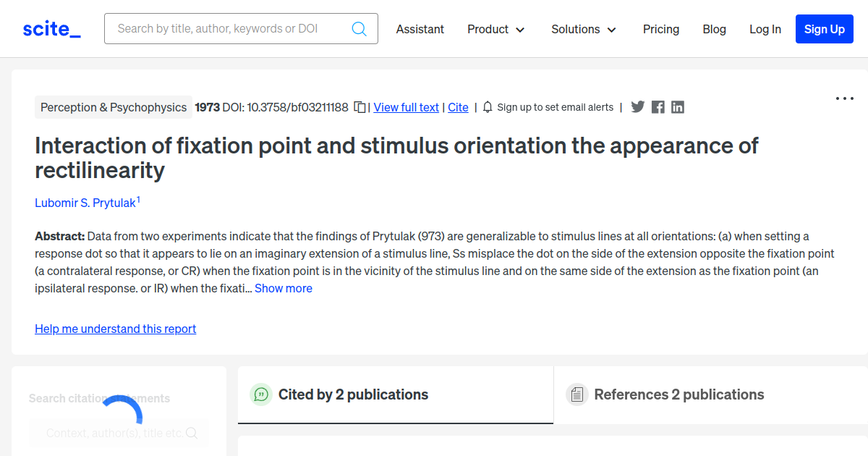
Task: Click the bell icon for email alerts
Action: 487,106
